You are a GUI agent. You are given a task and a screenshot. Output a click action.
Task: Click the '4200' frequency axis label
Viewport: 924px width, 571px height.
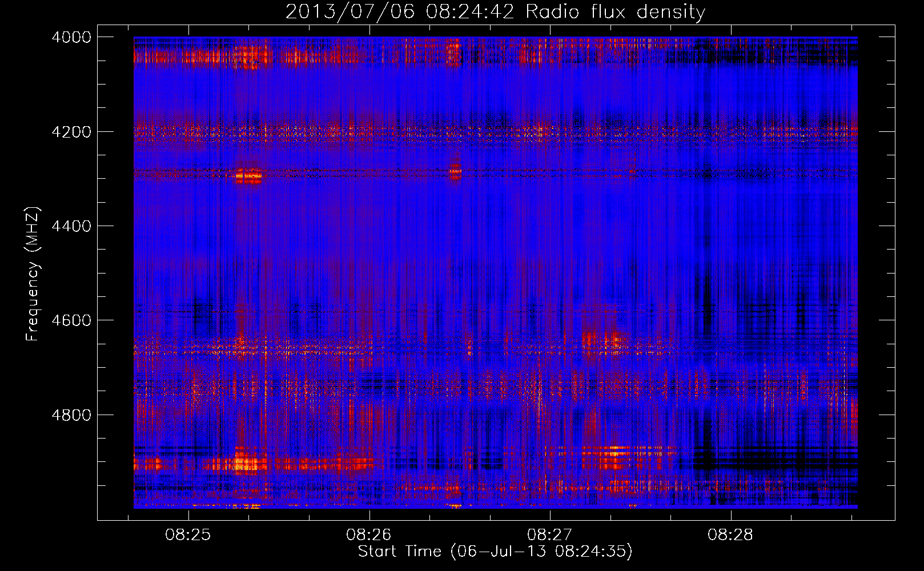71,131
